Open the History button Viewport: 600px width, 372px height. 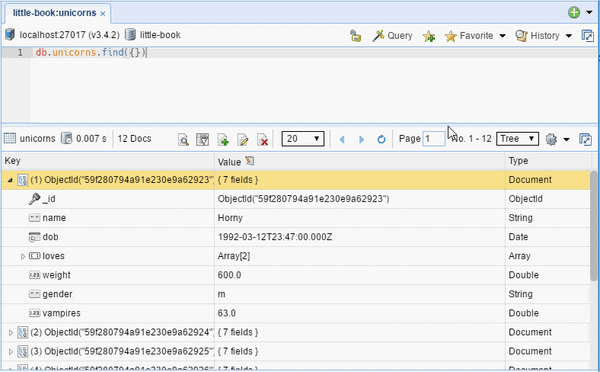(537, 36)
